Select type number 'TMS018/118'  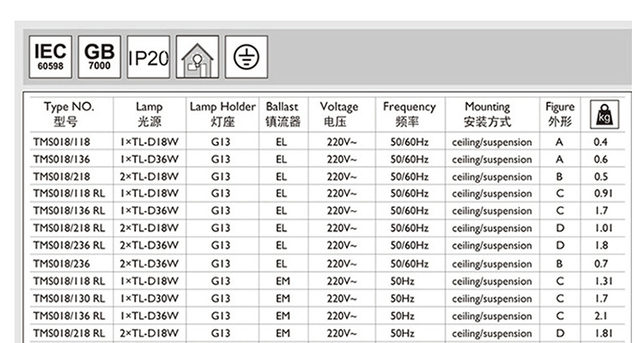point(62,142)
